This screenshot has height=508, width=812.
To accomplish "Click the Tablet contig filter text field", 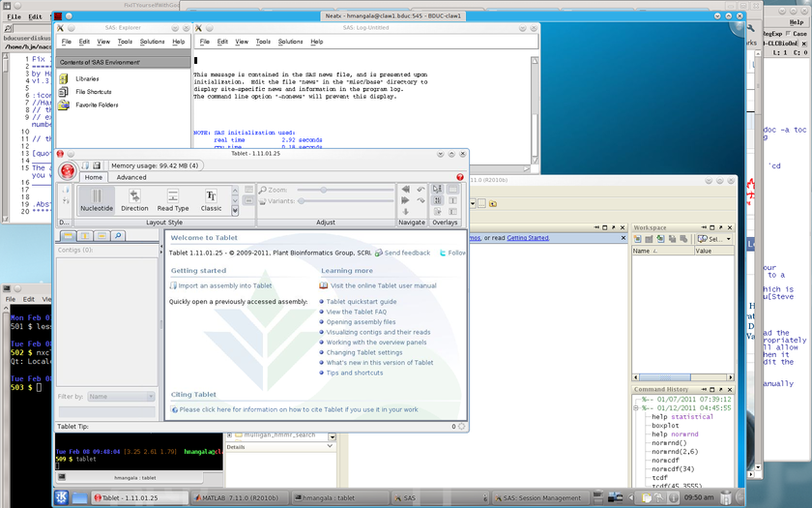I will click(106, 412).
